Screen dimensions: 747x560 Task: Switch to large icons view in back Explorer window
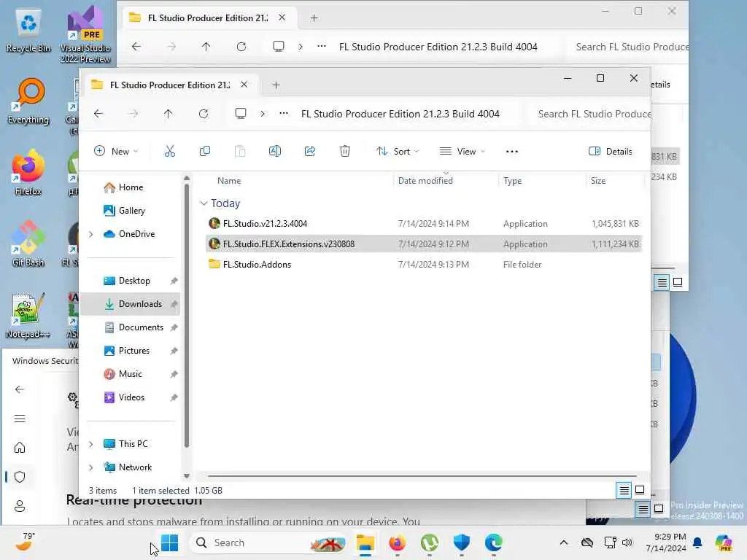pyautogui.click(x=678, y=282)
